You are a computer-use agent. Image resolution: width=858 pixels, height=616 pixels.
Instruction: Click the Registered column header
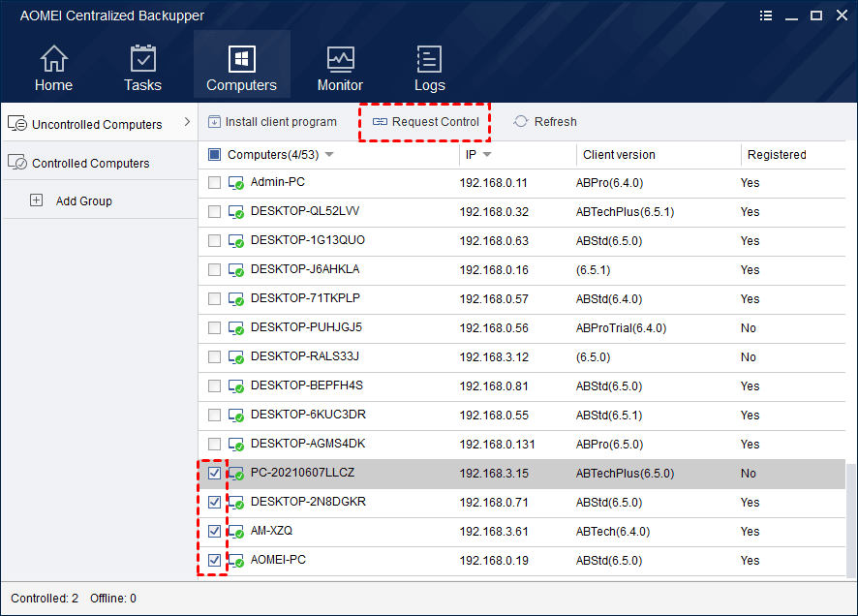[x=777, y=155]
